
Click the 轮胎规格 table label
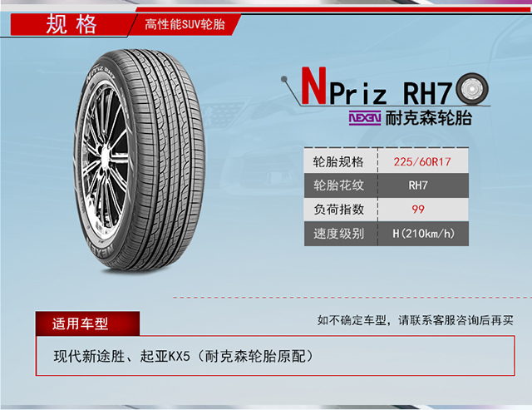(x=338, y=161)
